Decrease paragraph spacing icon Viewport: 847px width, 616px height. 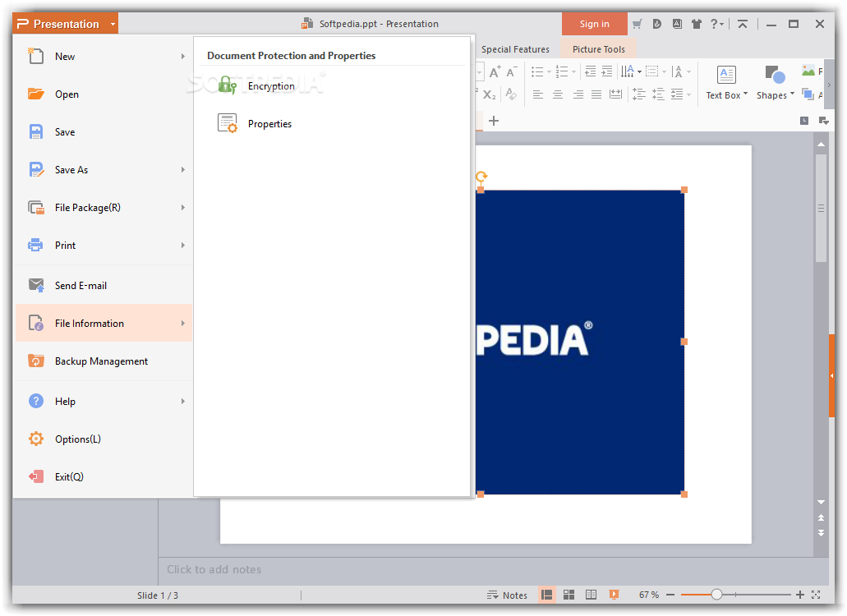coord(658,94)
